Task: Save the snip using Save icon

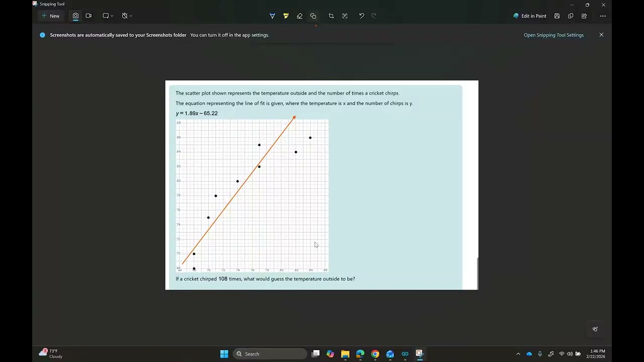Action: pos(557,16)
